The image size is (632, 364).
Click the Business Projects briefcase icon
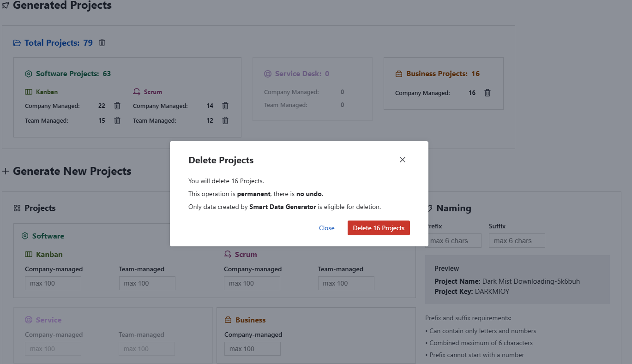[x=399, y=74]
